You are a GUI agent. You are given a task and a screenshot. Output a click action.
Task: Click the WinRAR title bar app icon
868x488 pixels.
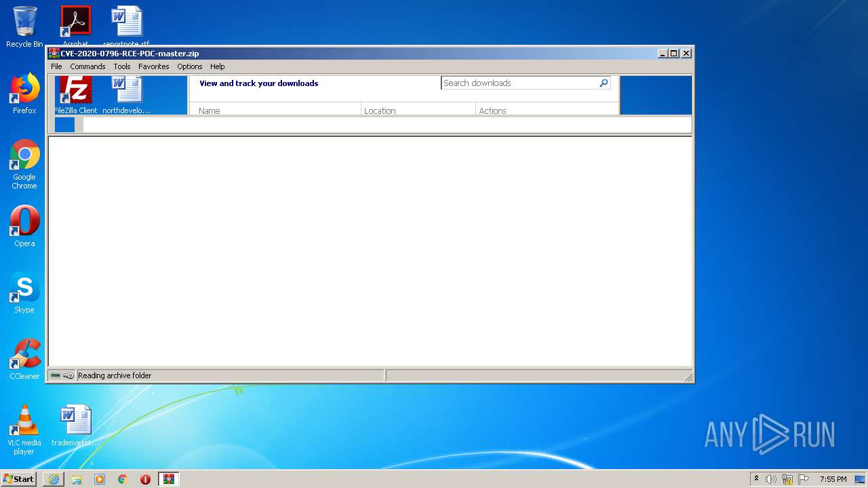coord(54,54)
